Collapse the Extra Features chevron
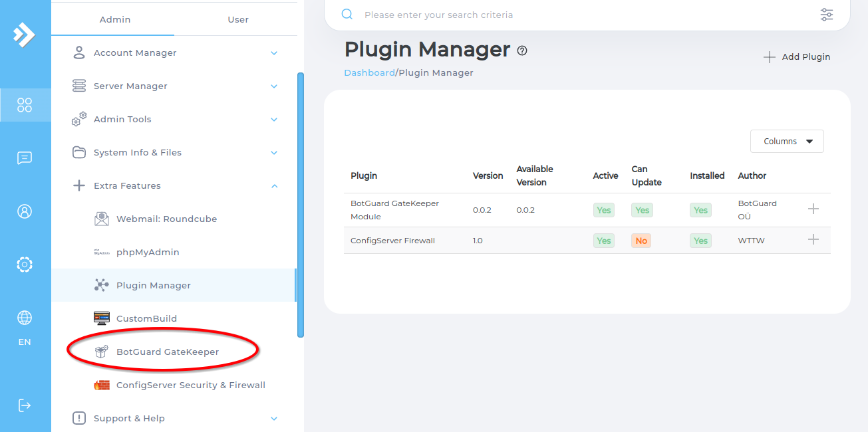The image size is (868, 432). (274, 185)
